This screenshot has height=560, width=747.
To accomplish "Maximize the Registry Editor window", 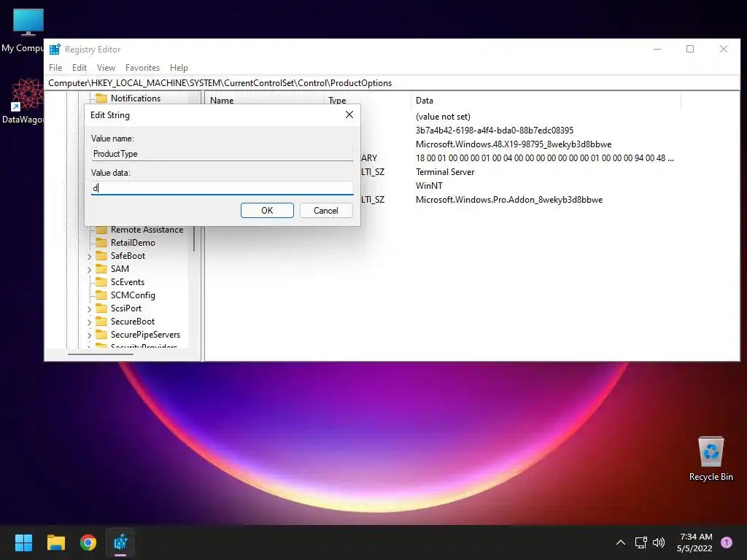I will (690, 49).
